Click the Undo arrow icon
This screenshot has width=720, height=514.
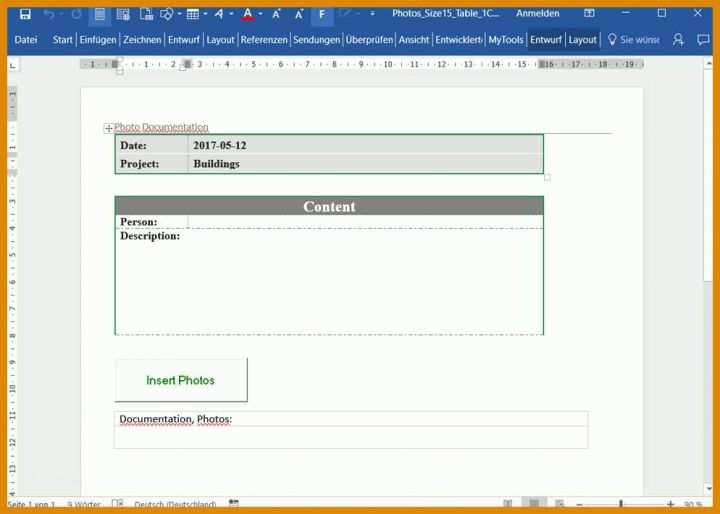pos(49,14)
